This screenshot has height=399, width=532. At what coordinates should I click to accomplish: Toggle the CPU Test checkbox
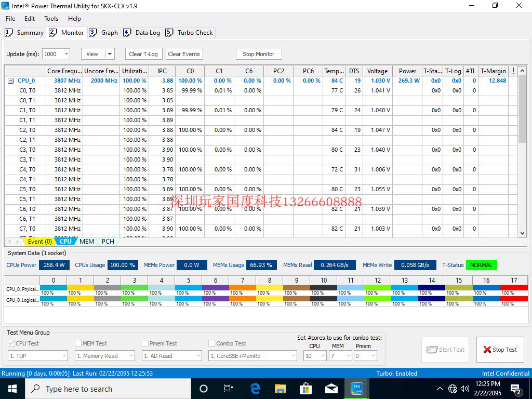(x=11, y=343)
